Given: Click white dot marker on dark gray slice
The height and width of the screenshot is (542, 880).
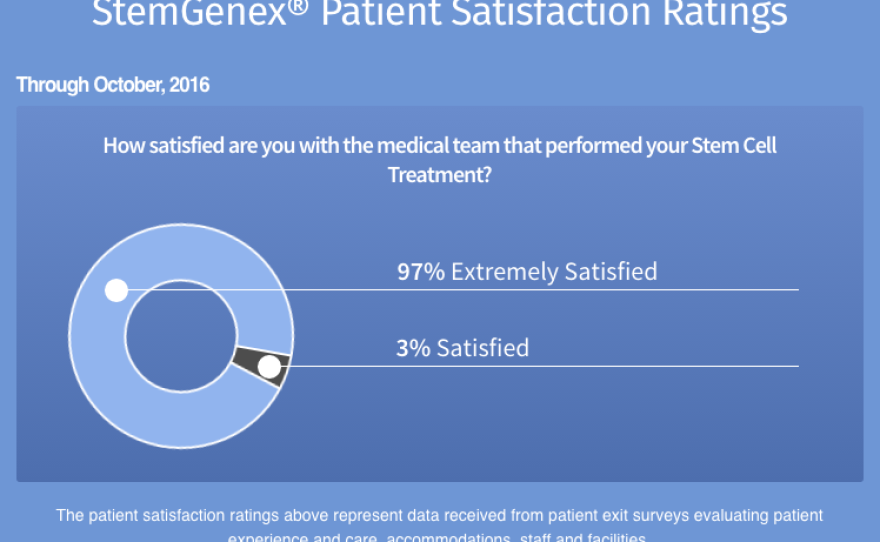Looking at the screenshot, I should click(268, 367).
